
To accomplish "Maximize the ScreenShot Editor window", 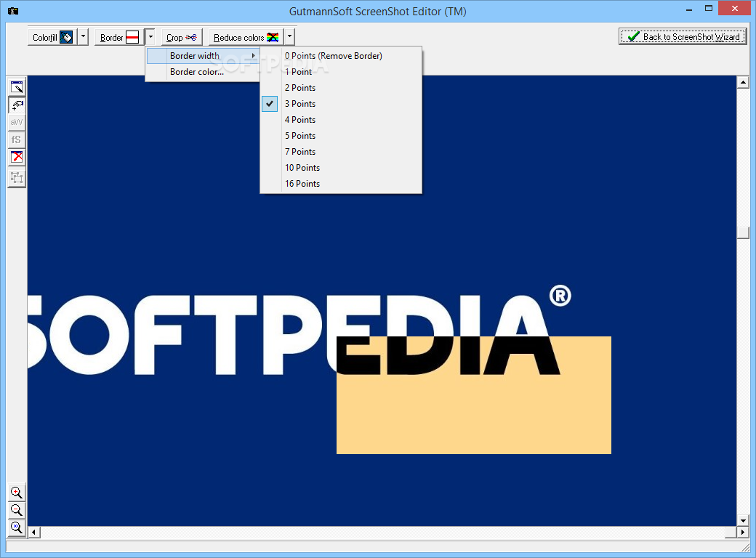I will [709, 9].
